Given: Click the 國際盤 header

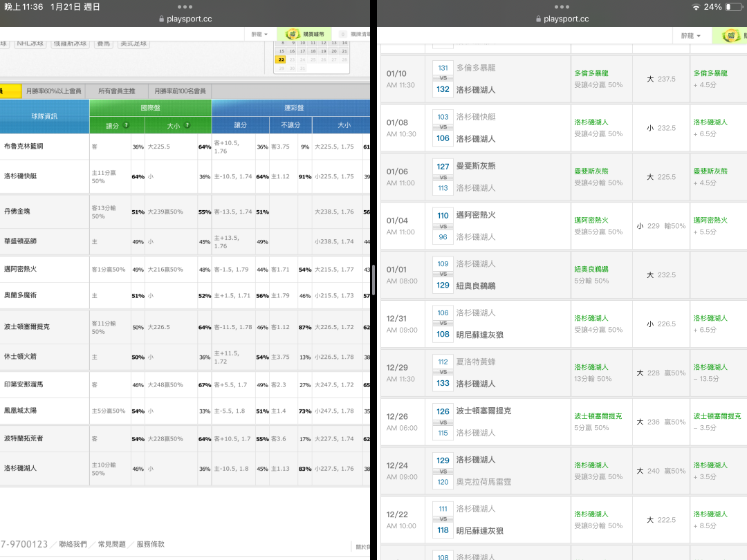Looking at the screenshot, I should (151, 108).
